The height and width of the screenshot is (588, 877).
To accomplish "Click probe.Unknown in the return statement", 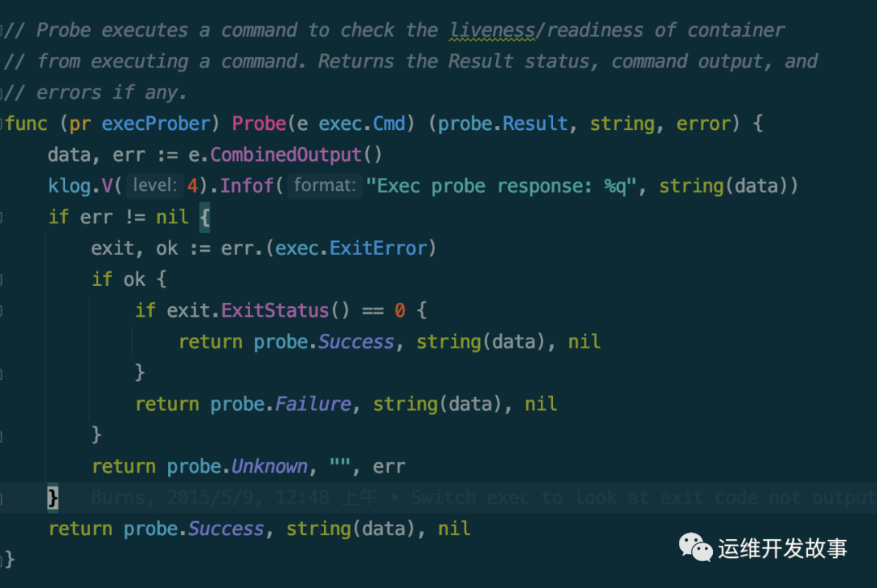I will tap(237, 466).
